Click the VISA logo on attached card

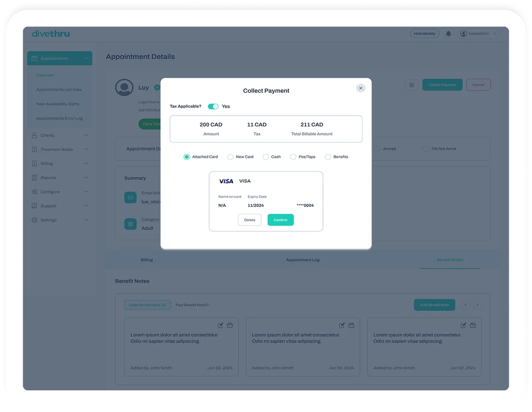226,181
